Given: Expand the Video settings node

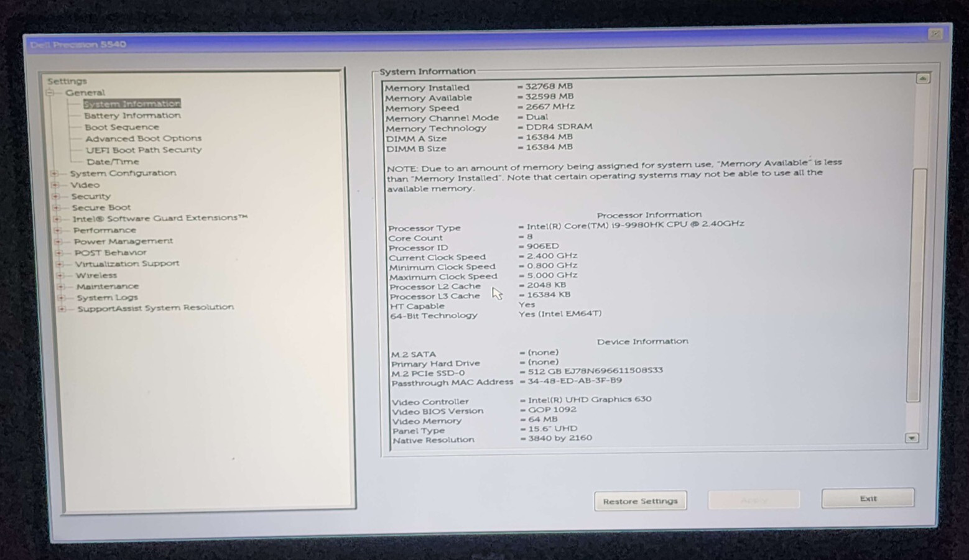Looking at the screenshot, I should click(x=55, y=185).
